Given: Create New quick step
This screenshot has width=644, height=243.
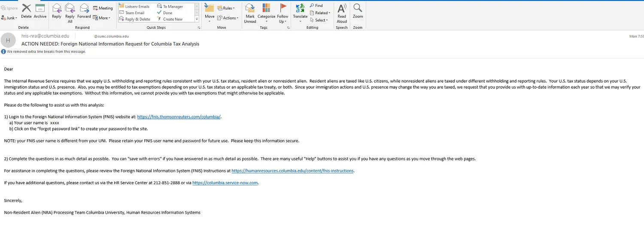Looking at the screenshot, I should point(170,19).
